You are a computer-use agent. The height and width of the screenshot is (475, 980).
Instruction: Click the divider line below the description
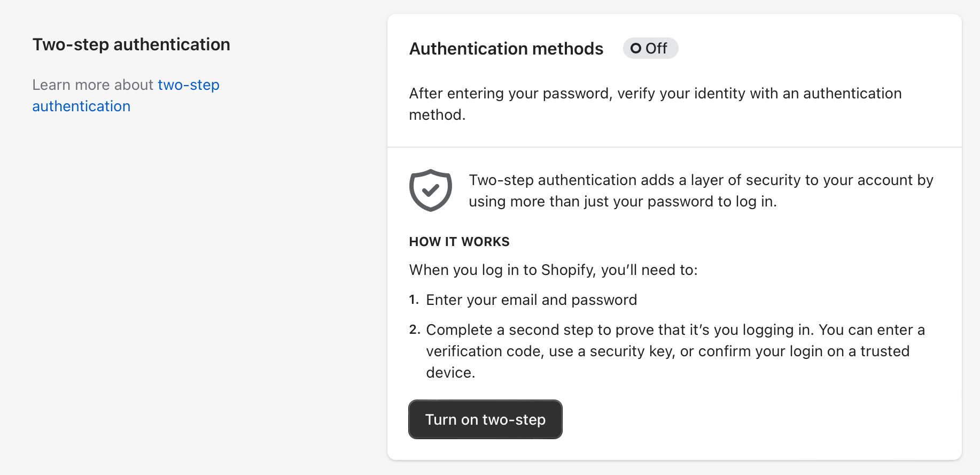tap(673, 145)
